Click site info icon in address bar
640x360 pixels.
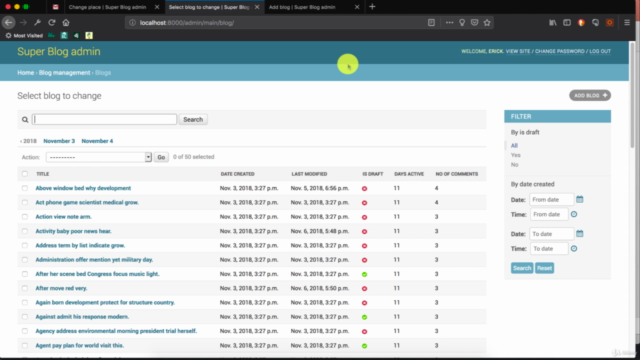[132, 22]
